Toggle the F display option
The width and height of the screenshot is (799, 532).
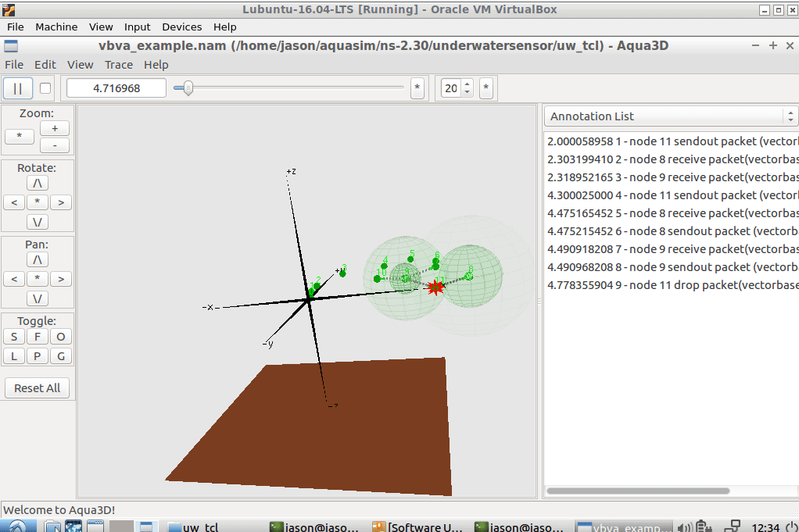(38, 337)
